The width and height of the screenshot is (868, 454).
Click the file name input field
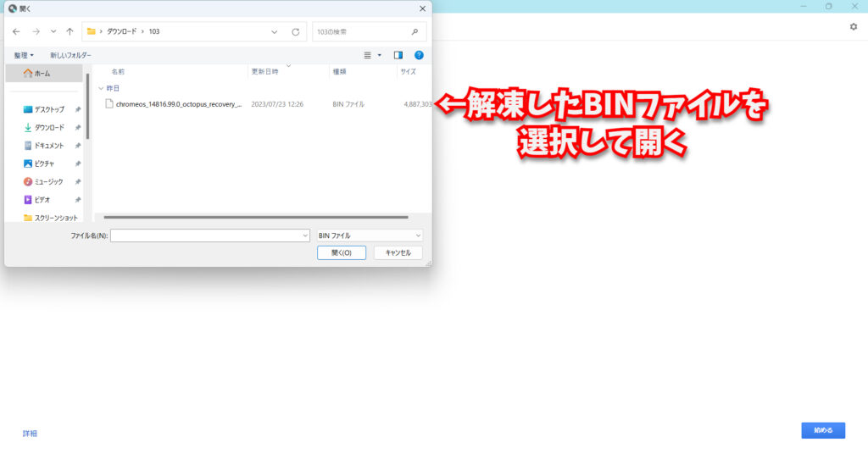tap(209, 235)
